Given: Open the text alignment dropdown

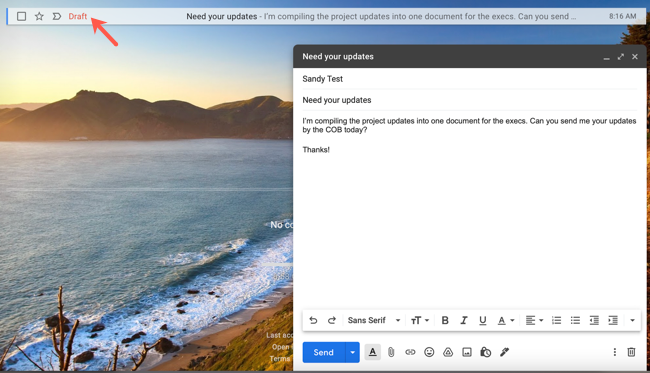Looking at the screenshot, I should [x=534, y=320].
